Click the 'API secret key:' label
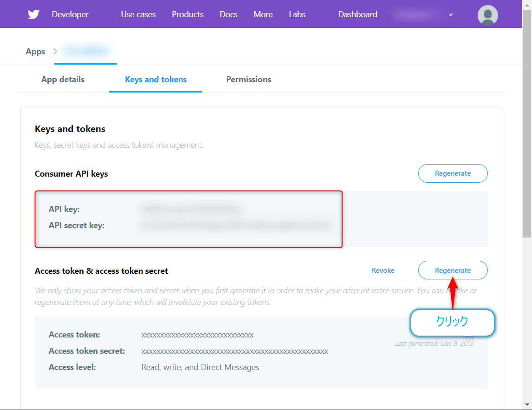 tap(76, 225)
